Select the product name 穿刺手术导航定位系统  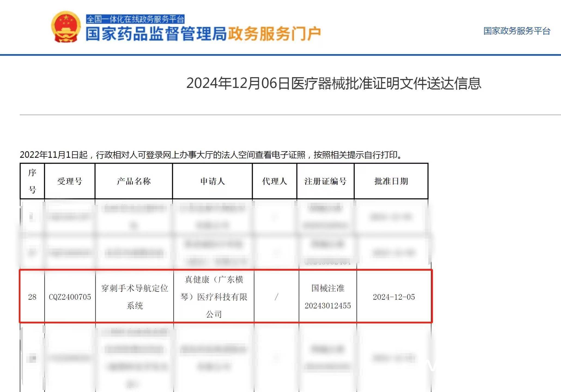point(135,297)
